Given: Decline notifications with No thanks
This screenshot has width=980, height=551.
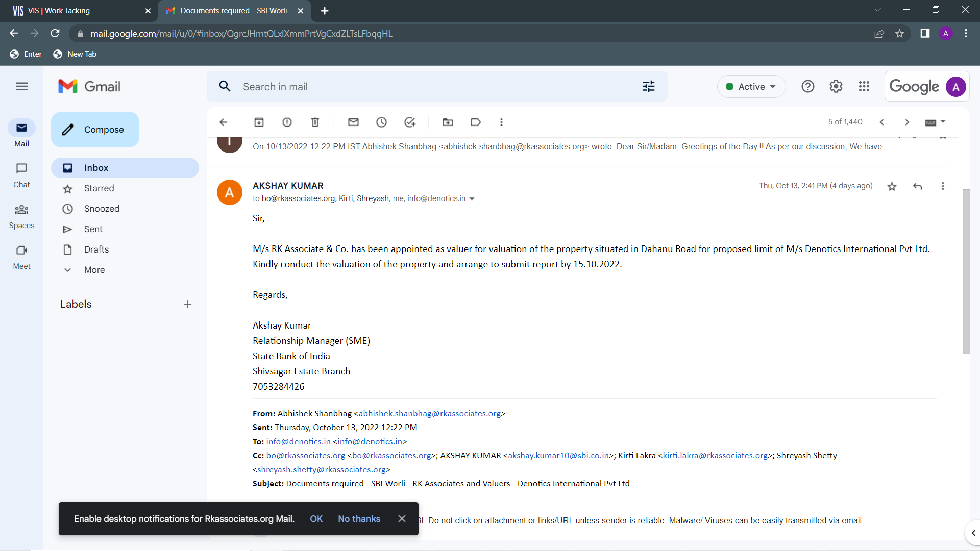Looking at the screenshot, I should [x=359, y=519].
